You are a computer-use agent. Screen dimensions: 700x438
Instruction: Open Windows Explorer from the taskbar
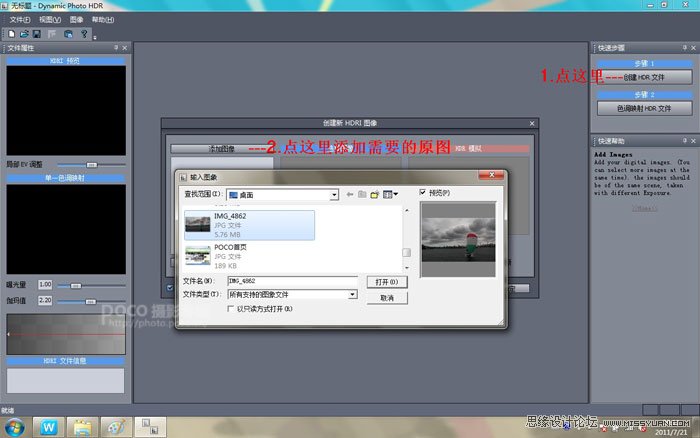click(x=82, y=425)
